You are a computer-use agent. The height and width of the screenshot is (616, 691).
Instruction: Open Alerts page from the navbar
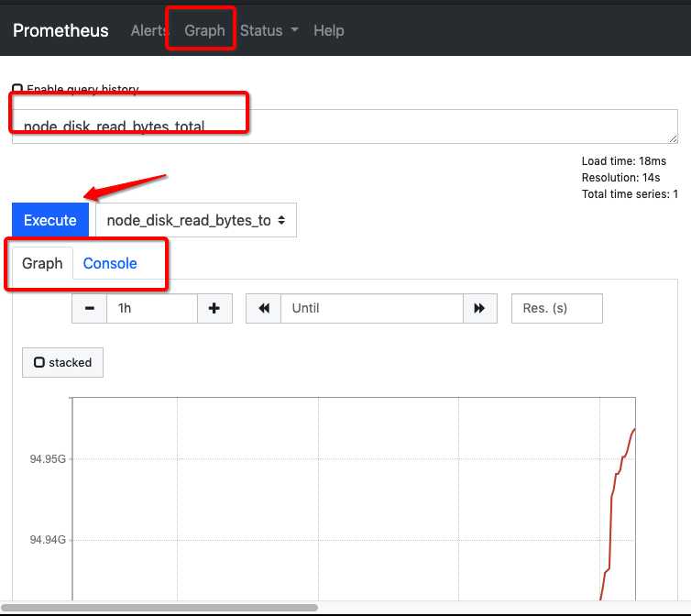pos(149,30)
